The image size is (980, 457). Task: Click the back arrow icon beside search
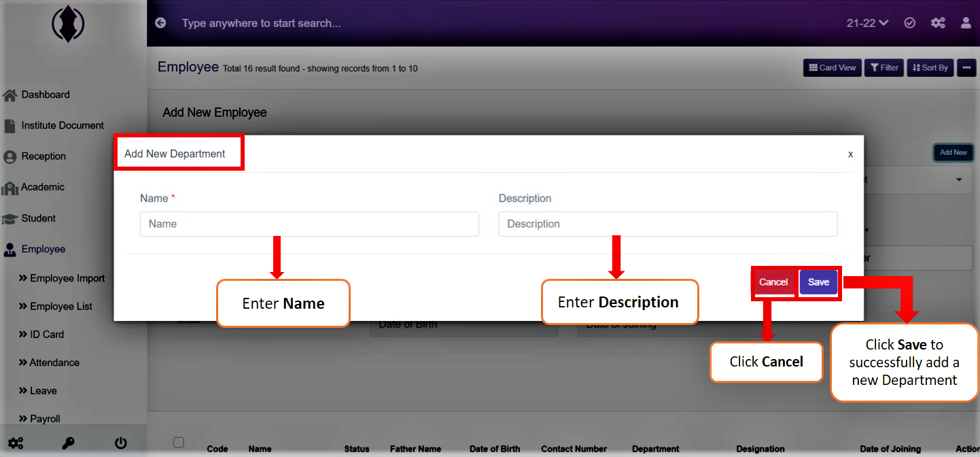(x=160, y=22)
